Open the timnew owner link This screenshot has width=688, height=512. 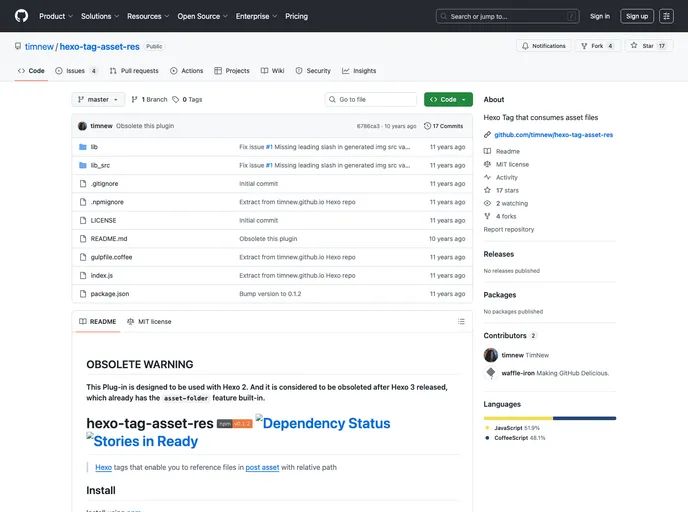pyautogui.click(x=39, y=47)
